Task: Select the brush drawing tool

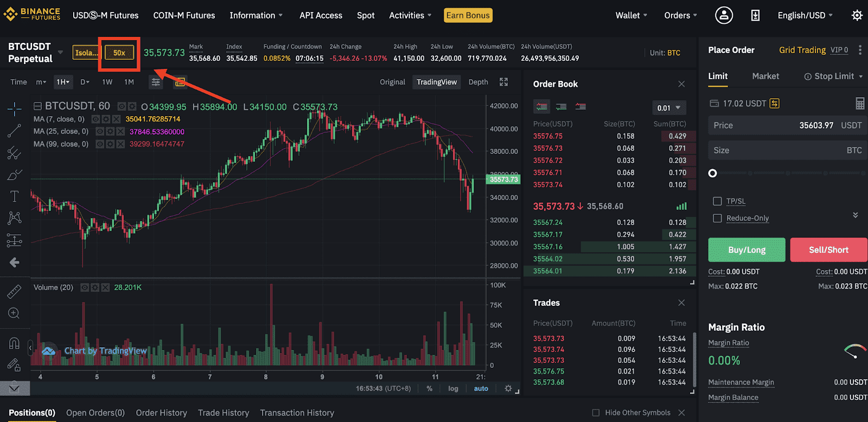Action: click(15, 175)
